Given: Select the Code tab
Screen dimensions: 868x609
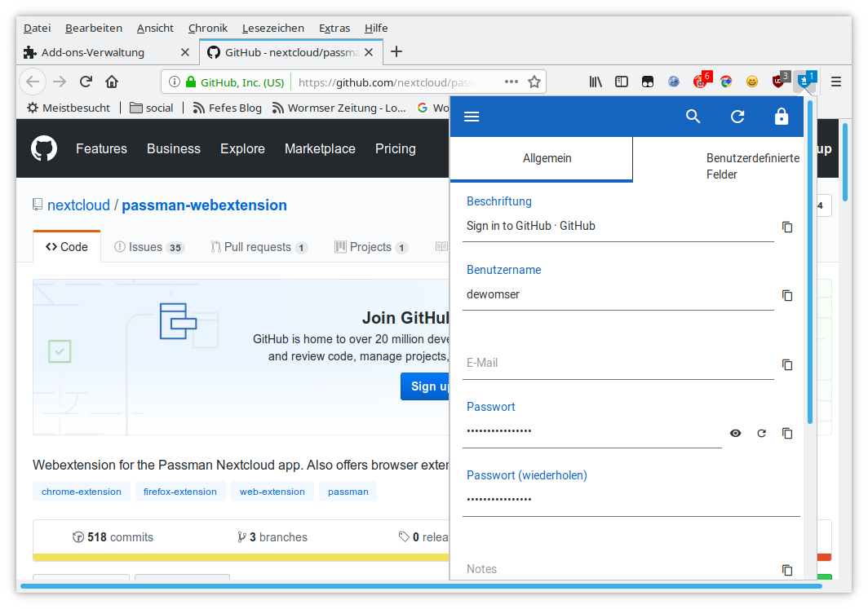Looking at the screenshot, I should [x=66, y=247].
